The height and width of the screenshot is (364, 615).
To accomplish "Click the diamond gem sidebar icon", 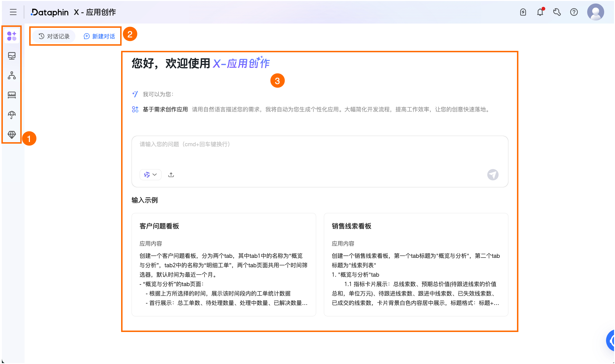I will [12, 134].
